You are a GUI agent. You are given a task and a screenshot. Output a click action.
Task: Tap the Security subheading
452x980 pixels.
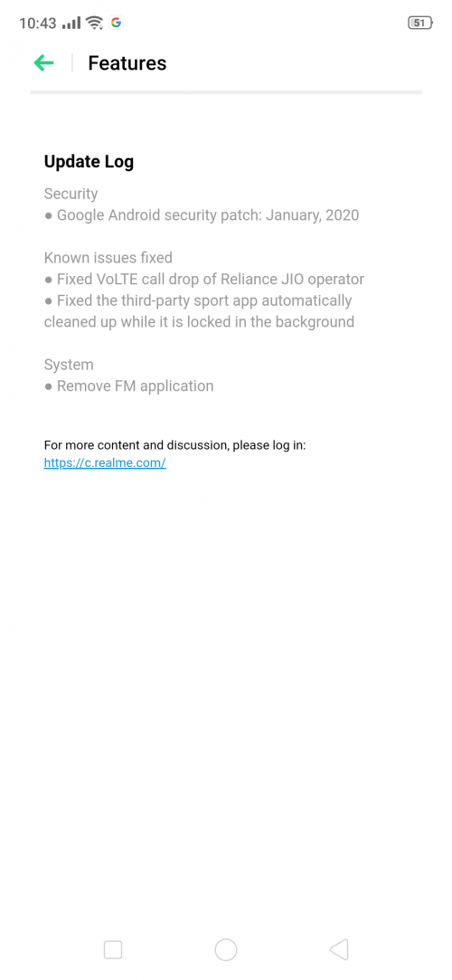pos(71,195)
